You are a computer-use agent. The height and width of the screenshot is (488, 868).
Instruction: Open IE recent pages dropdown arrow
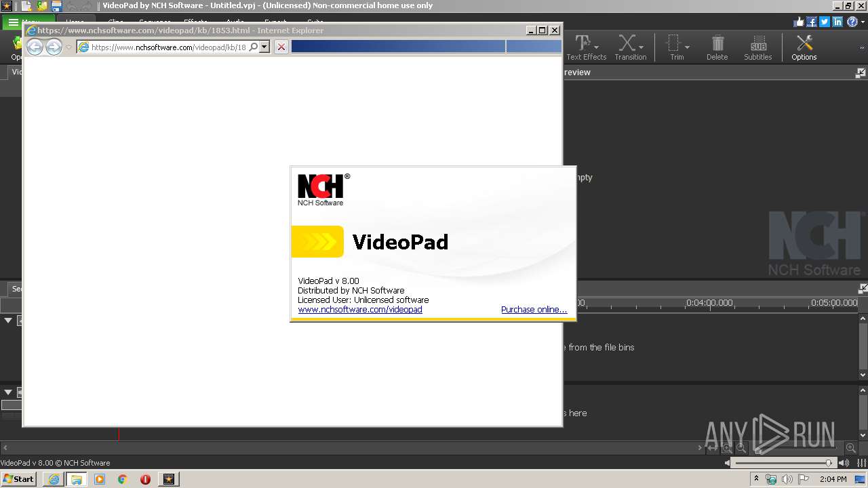pos(68,47)
